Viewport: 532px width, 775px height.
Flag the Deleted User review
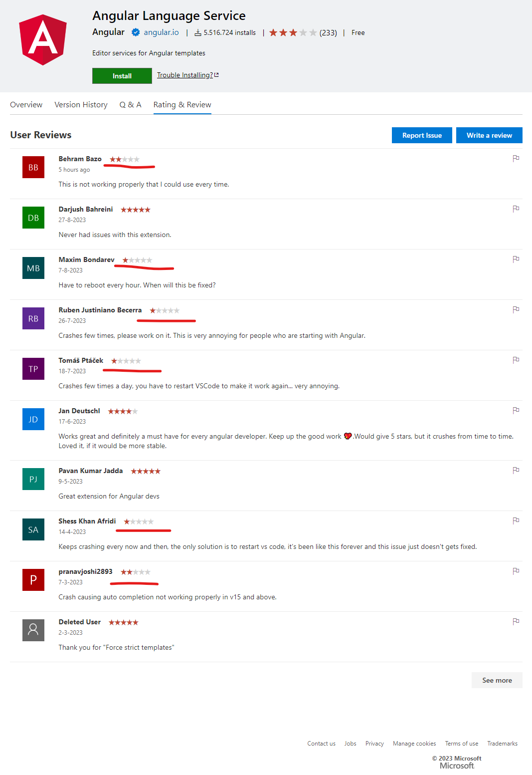click(x=516, y=622)
